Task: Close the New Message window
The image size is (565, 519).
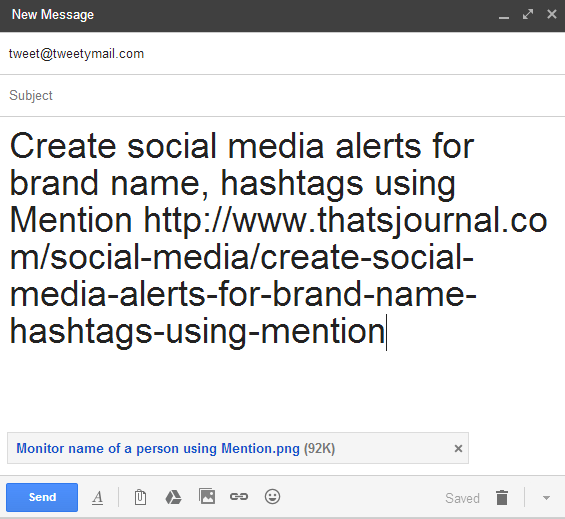Action: tap(552, 14)
